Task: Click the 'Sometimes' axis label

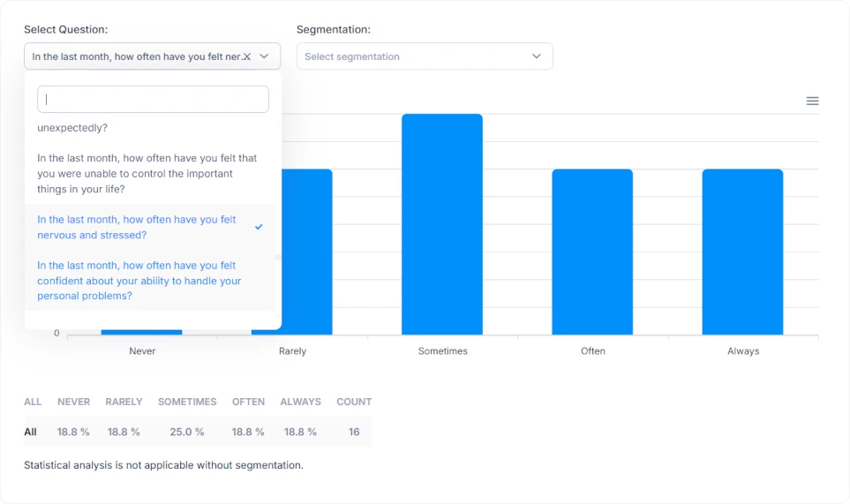Action: tap(442, 351)
